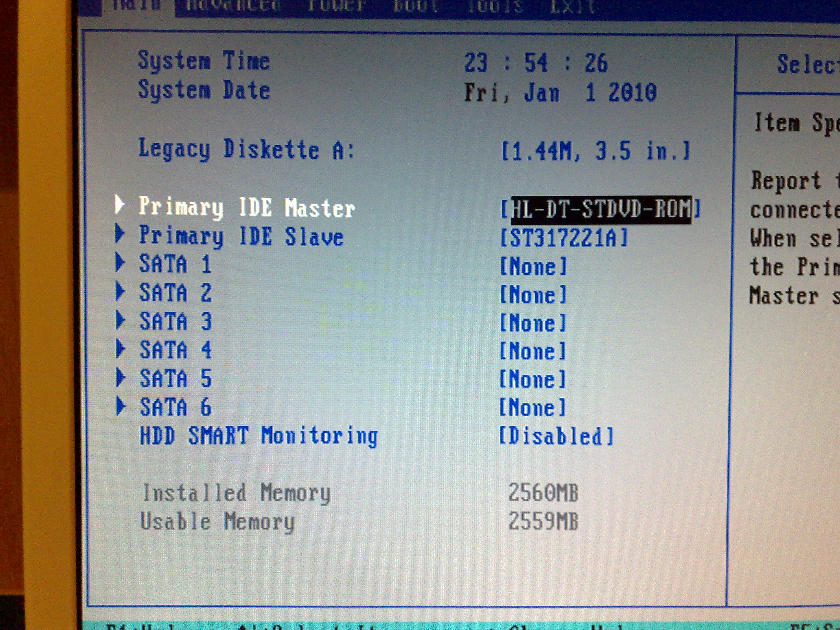Click the 2560MB installed memory value

pos(543,493)
